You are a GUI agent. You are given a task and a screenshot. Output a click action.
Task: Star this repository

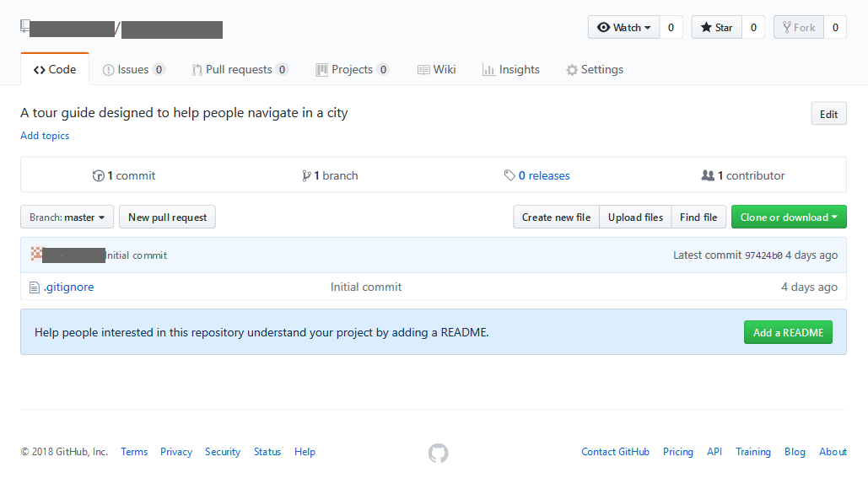(716, 27)
